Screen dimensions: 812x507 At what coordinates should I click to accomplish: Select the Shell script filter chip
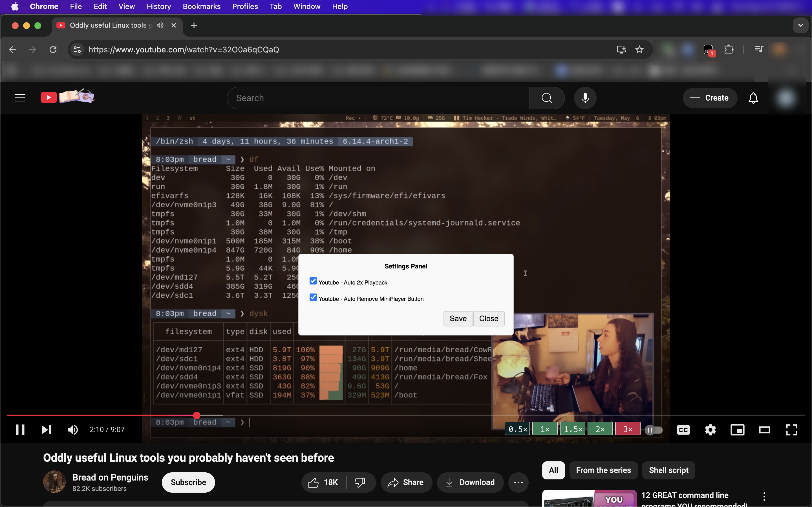point(668,470)
